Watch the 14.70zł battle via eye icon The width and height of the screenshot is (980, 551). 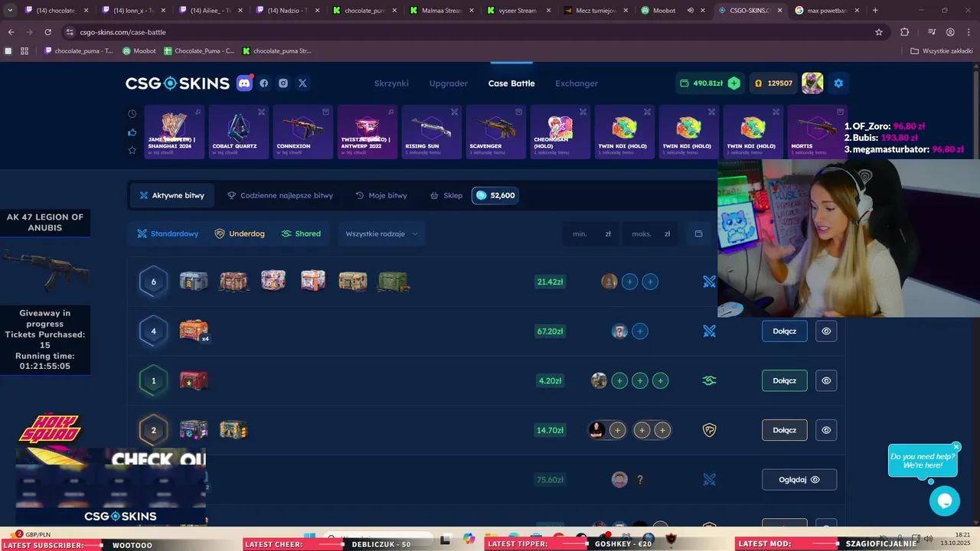(x=826, y=430)
